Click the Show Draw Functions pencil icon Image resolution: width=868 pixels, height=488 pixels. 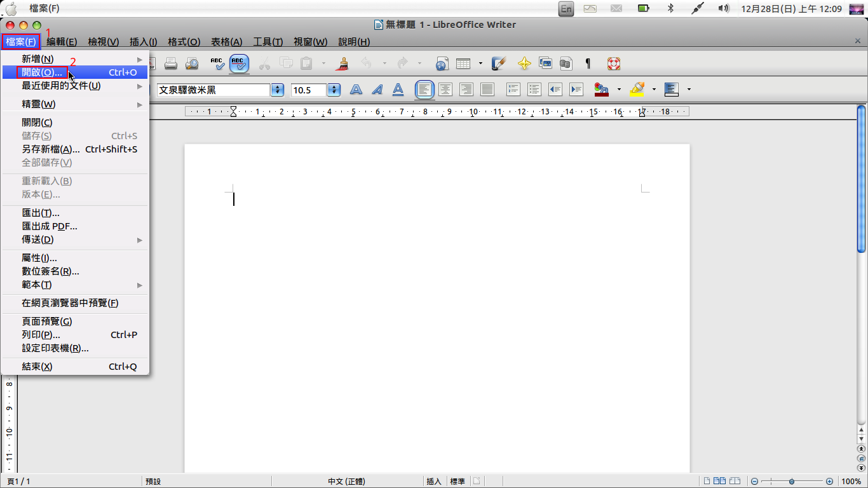point(499,64)
